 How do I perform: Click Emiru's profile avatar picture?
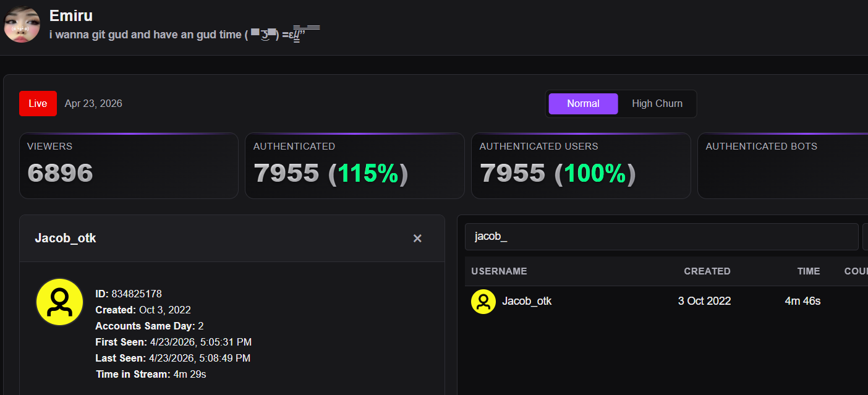tap(23, 25)
